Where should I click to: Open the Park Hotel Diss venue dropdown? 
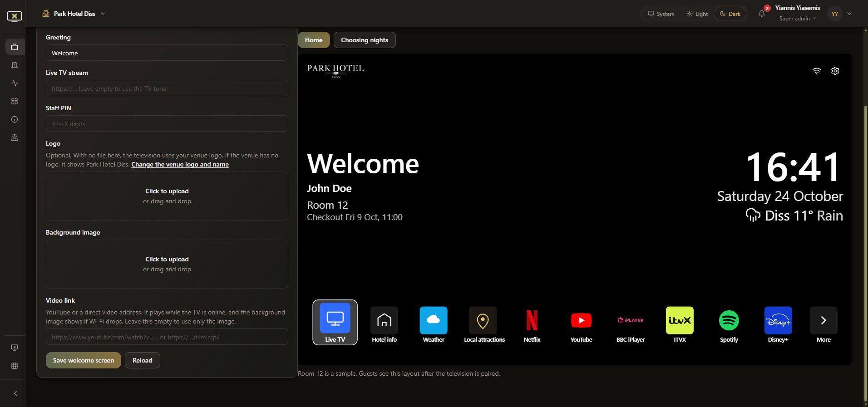(74, 14)
